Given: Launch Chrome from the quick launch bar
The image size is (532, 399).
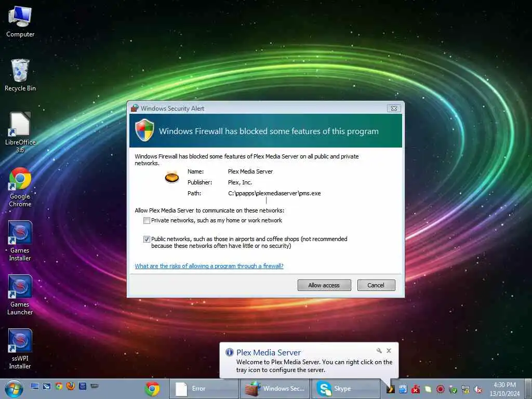Looking at the screenshot, I should pyautogui.click(x=59, y=386).
